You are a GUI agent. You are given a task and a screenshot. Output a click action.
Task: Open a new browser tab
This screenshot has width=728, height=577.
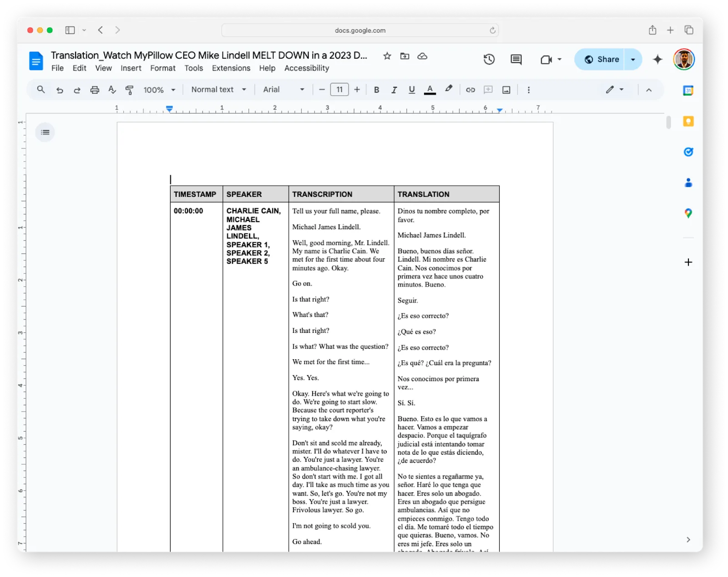point(670,30)
